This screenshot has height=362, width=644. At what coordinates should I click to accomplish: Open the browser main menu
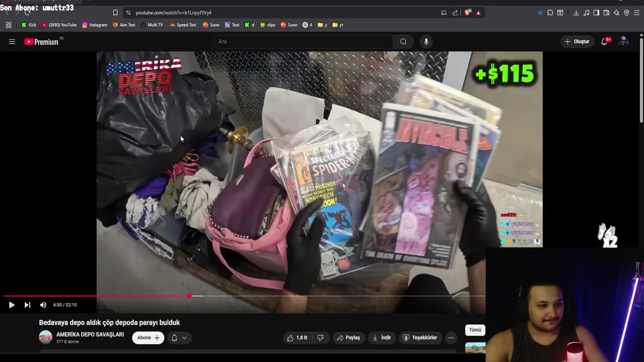click(x=637, y=13)
